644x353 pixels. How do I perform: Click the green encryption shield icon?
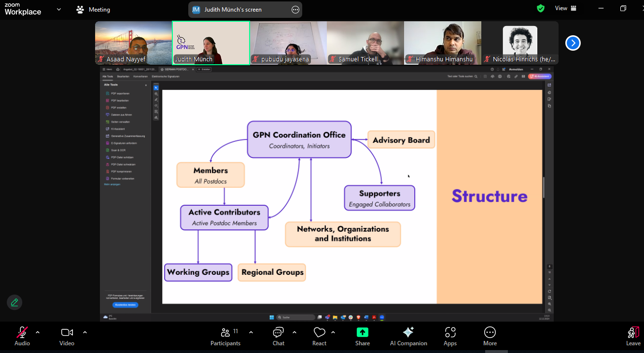(541, 8)
